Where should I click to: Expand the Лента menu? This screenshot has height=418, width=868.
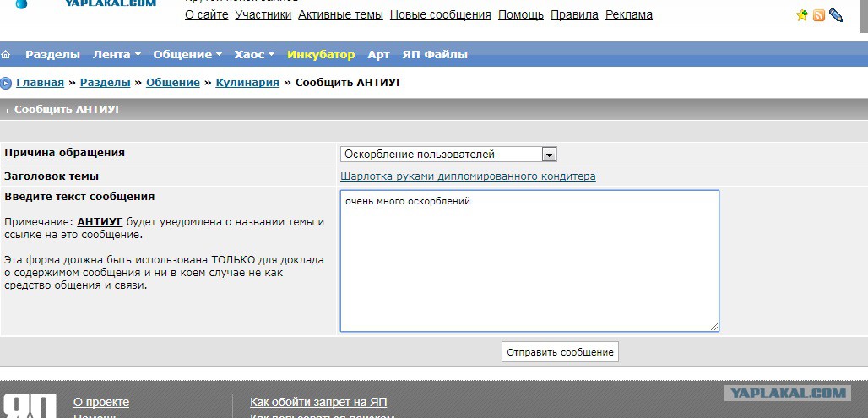(117, 54)
